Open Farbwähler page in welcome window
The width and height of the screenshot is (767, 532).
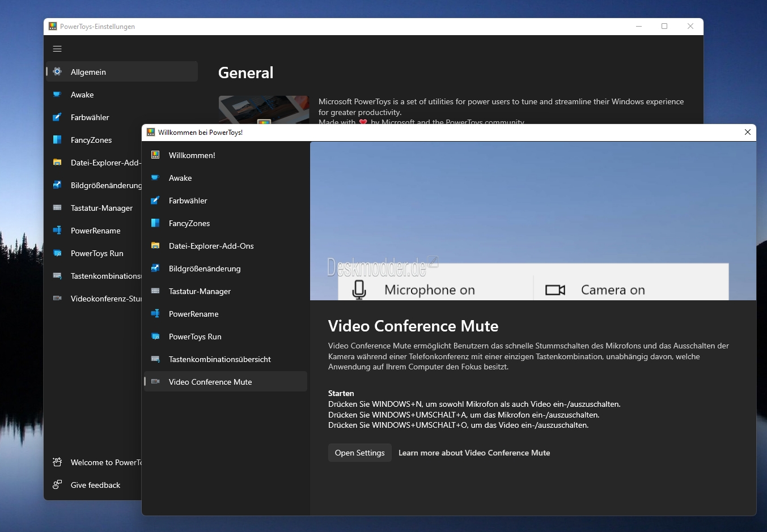[226, 201]
